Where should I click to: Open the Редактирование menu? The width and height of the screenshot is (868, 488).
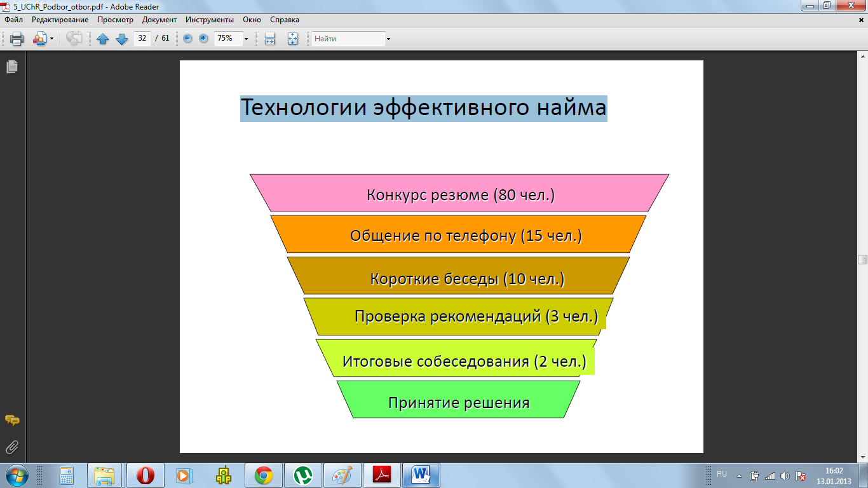pyautogui.click(x=60, y=20)
